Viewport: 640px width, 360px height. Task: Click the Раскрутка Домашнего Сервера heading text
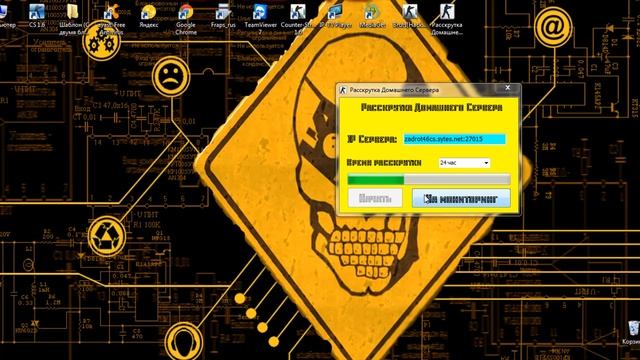click(x=431, y=108)
